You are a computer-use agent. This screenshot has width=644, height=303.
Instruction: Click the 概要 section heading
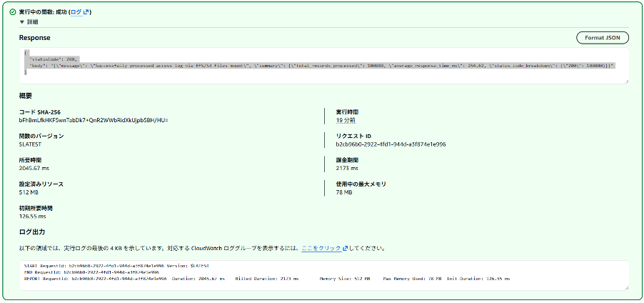(26, 96)
